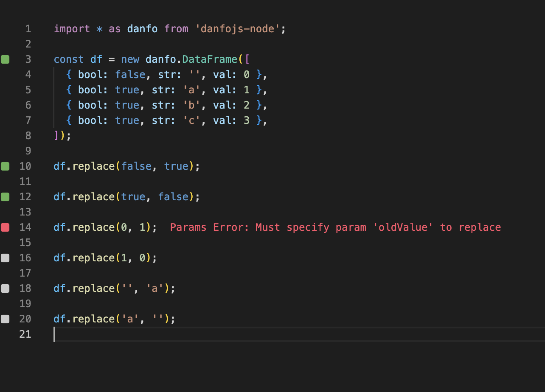Click the gray gutter marker on line 18
The image size is (545, 392).
pos(5,288)
